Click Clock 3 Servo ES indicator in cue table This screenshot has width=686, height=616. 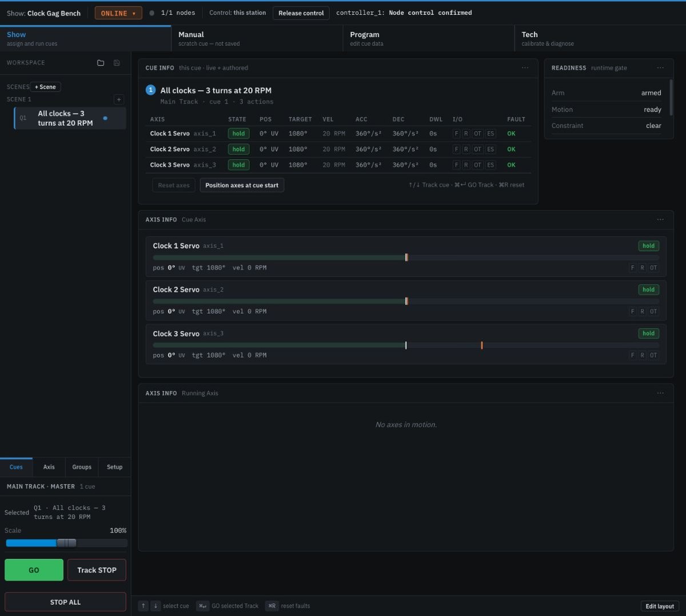click(490, 165)
